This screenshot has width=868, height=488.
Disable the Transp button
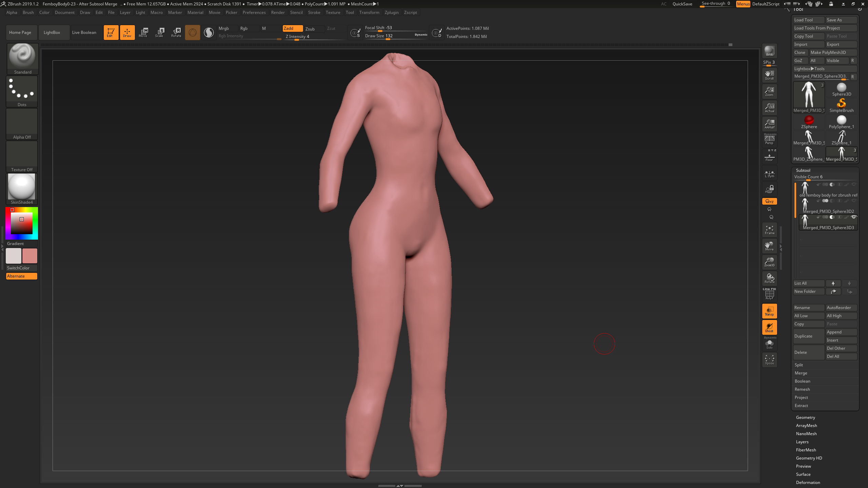[769, 311]
